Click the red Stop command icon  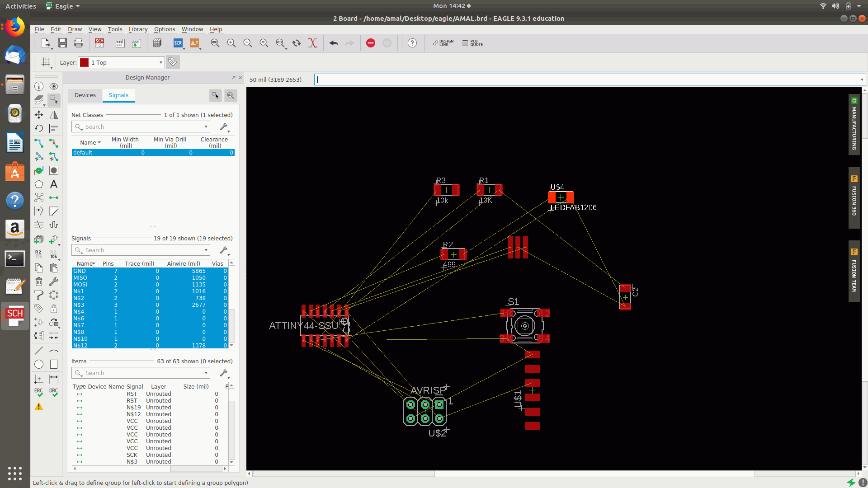(x=371, y=43)
